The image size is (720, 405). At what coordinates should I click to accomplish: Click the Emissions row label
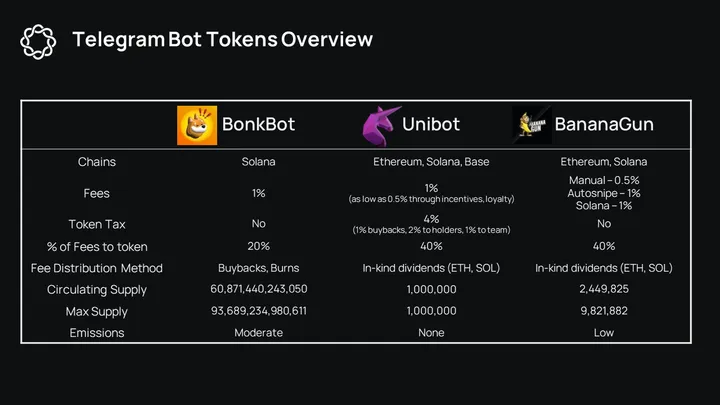point(97,332)
